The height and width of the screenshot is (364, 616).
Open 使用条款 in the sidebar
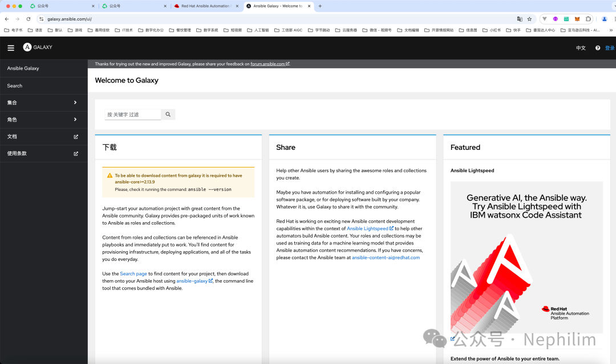[x=43, y=153]
